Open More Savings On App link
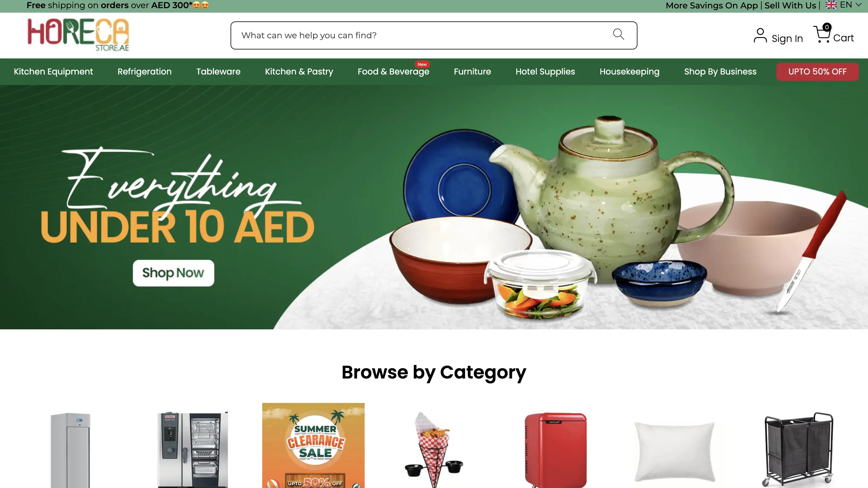Viewport: 868px width, 488px height. [x=712, y=5]
